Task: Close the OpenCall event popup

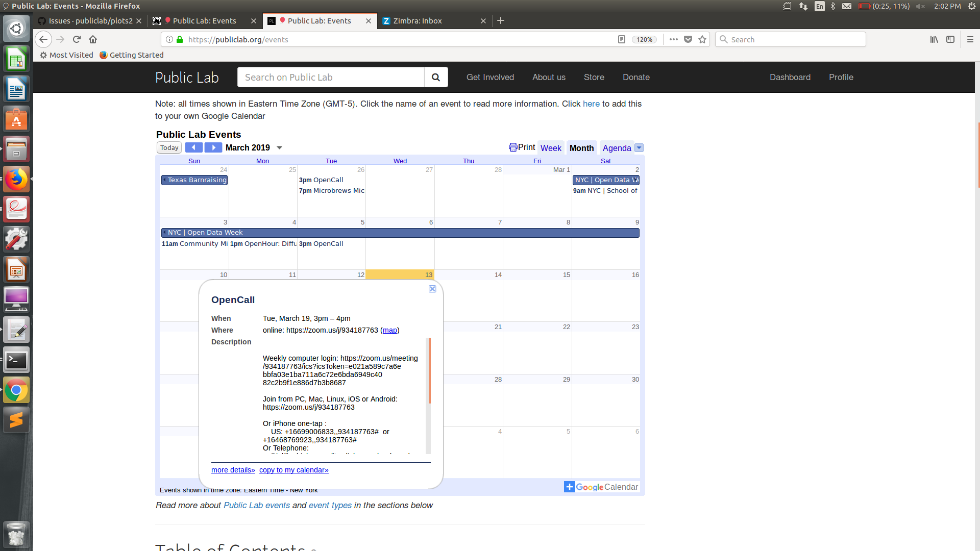Action: pyautogui.click(x=432, y=289)
